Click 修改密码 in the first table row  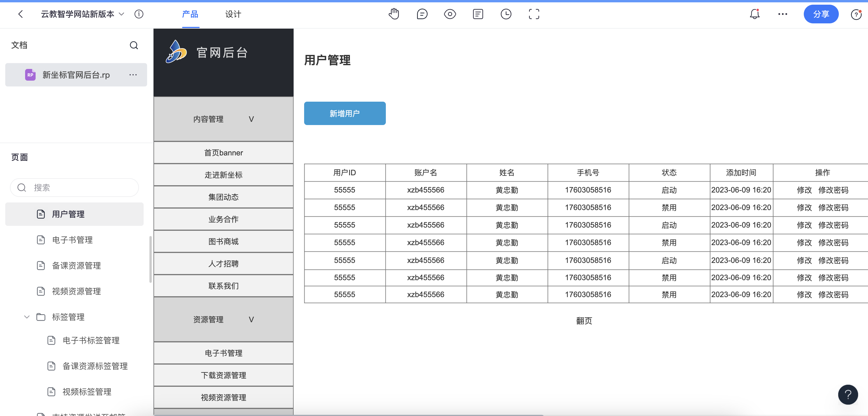pos(833,190)
